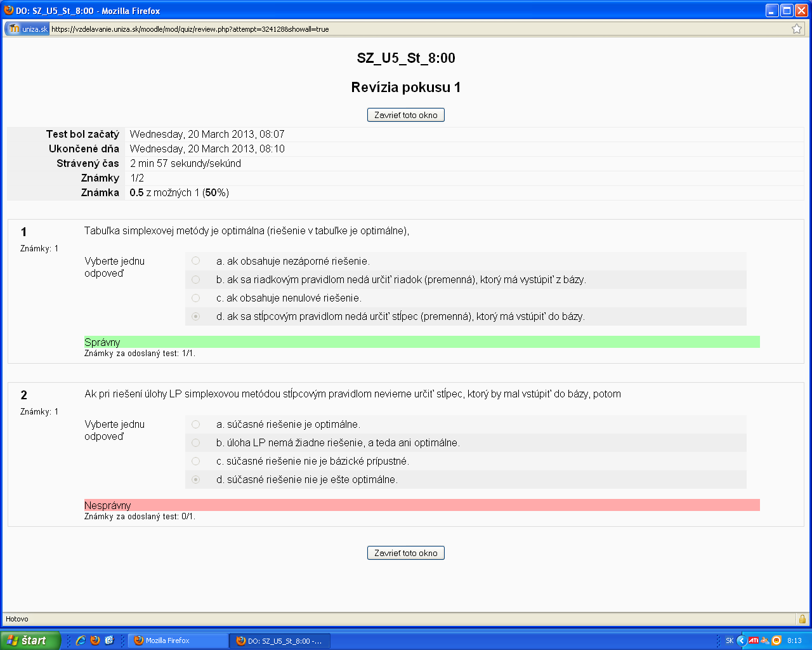Click the padlock icon in status bar

pyautogui.click(x=802, y=619)
